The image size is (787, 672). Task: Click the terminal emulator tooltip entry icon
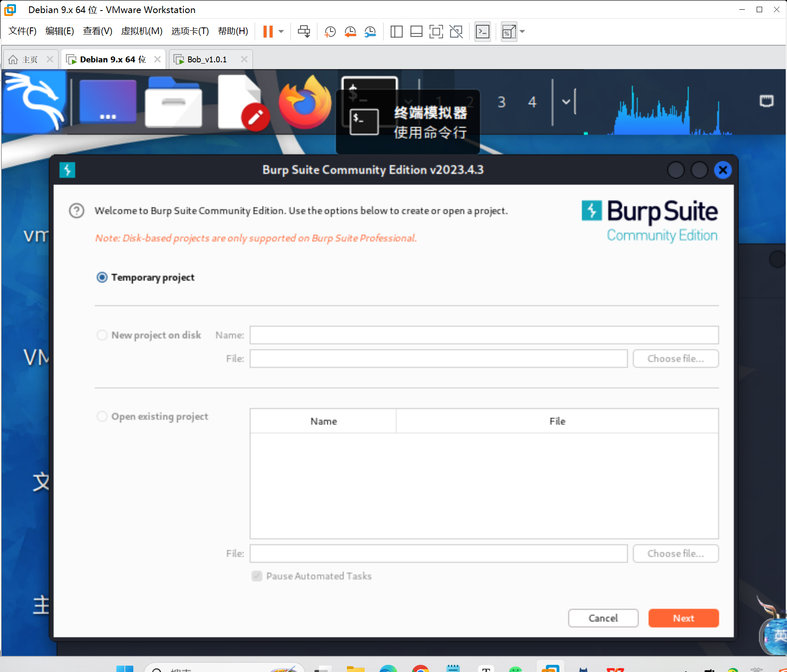click(x=364, y=122)
